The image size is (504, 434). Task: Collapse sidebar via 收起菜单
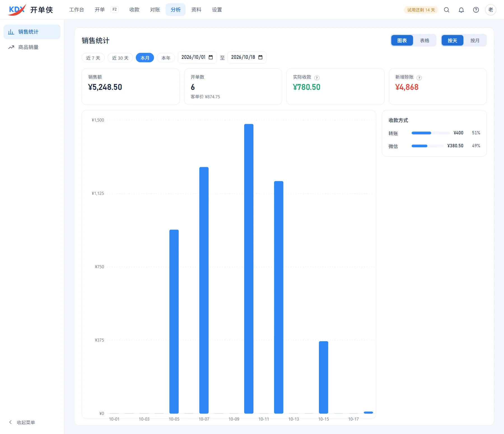click(22, 422)
